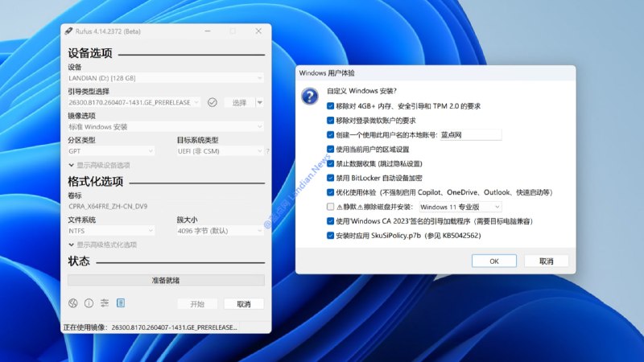Click the 引导类型选择 label
Image resolution: width=644 pixels, height=362 pixels.
tap(89, 91)
